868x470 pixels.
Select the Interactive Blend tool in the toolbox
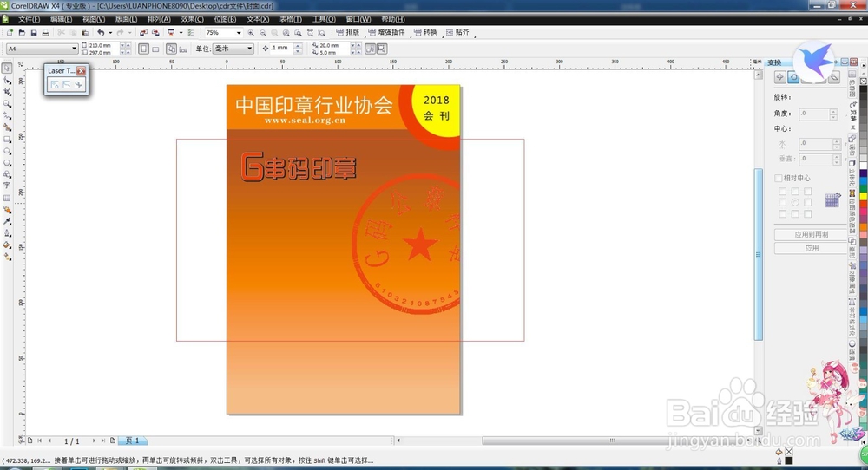click(x=7, y=210)
